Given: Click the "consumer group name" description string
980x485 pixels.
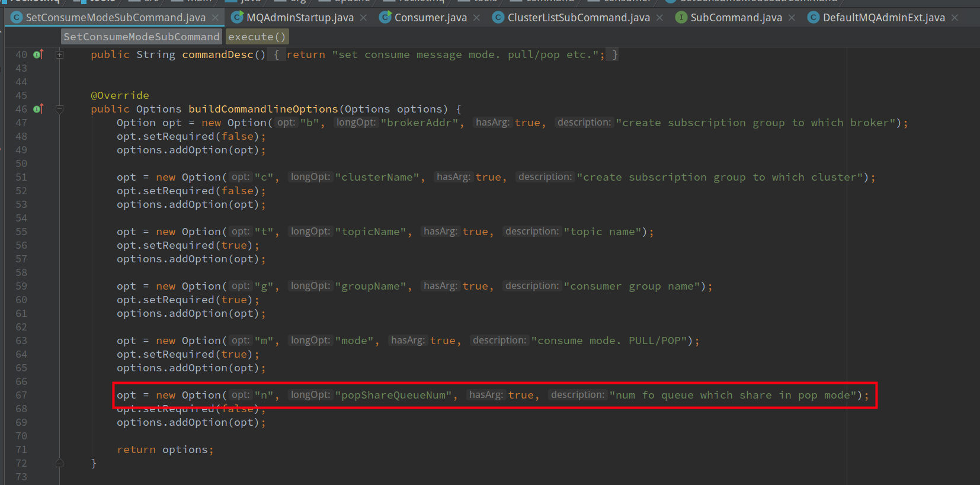Looking at the screenshot, I should [x=632, y=286].
